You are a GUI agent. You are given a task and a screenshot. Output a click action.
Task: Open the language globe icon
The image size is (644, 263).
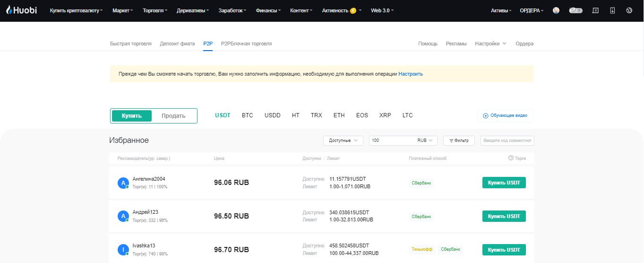629,10
